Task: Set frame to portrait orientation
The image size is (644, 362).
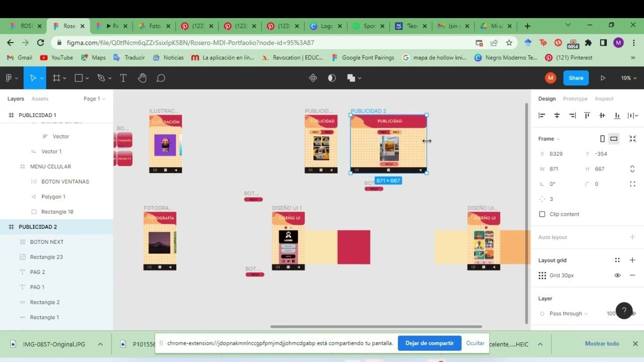Action: click(x=602, y=139)
